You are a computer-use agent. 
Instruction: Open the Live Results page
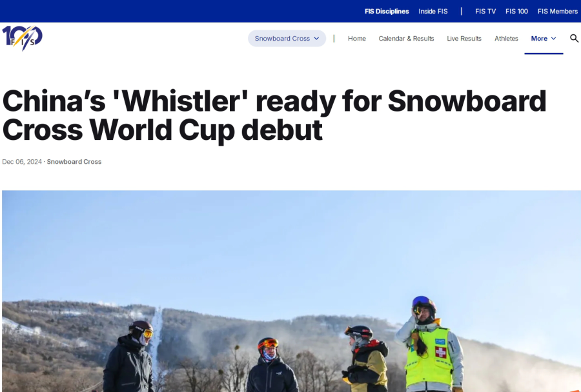pos(464,39)
